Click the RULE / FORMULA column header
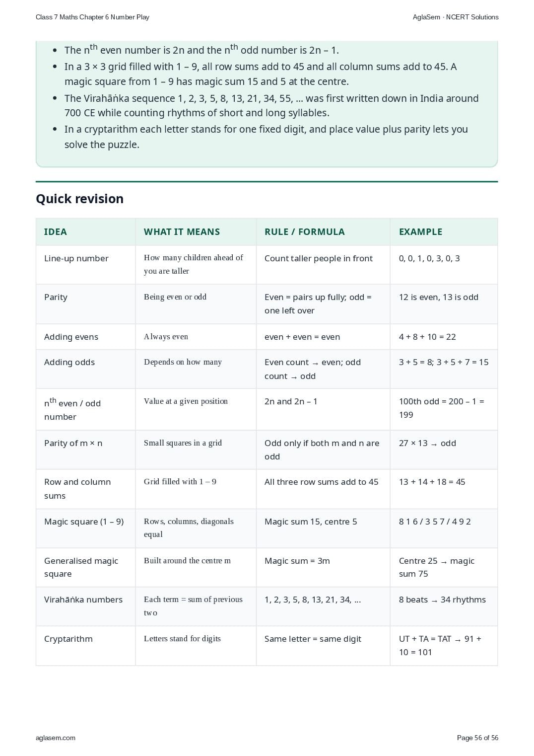Image resolution: width=534 pixels, height=756 pixels. [304, 232]
